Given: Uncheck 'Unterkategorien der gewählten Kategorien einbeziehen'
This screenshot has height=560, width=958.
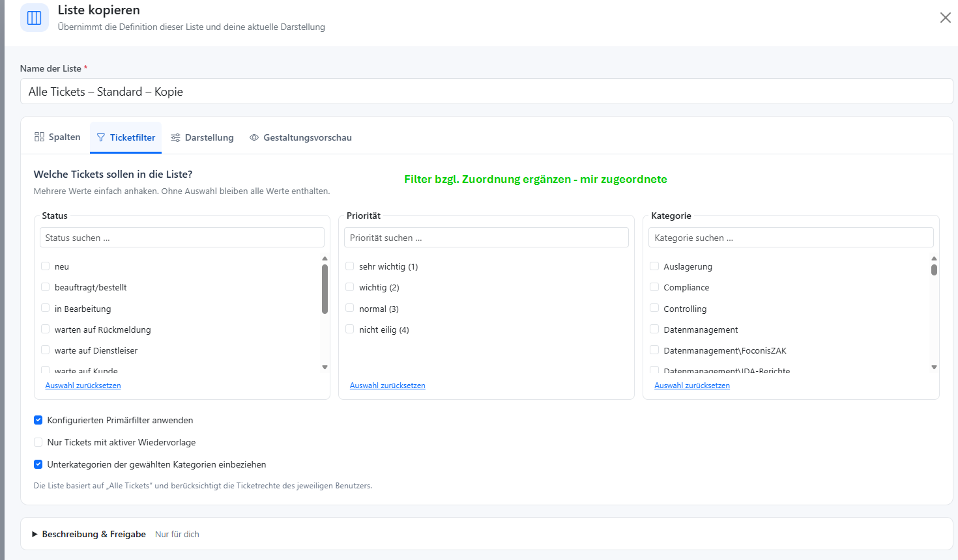Looking at the screenshot, I should pos(38,464).
